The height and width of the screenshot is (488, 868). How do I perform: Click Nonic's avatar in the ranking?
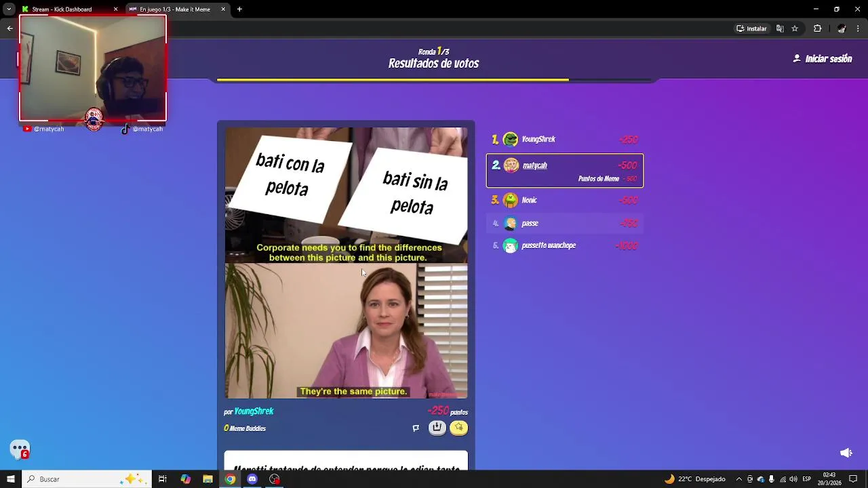(x=511, y=200)
